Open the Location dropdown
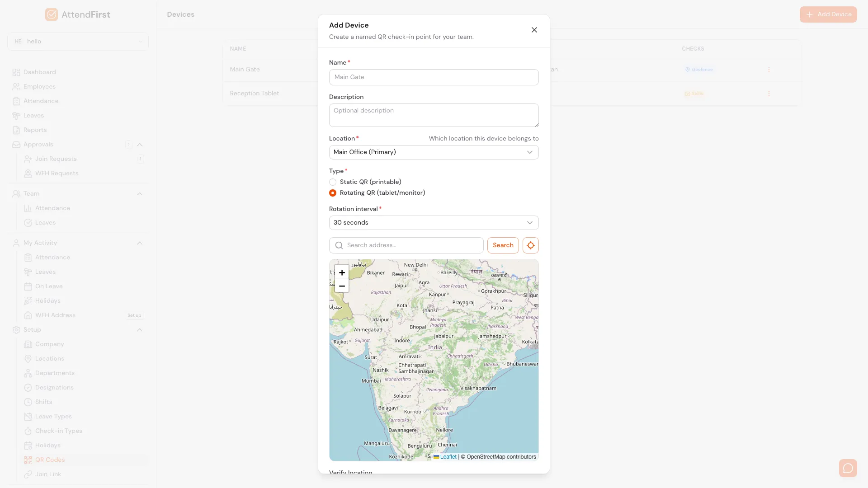The image size is (868, 488). 434,152
